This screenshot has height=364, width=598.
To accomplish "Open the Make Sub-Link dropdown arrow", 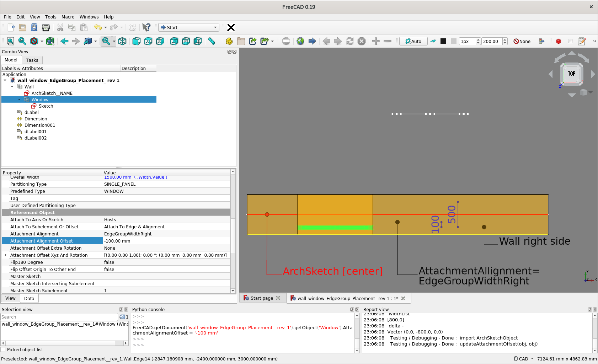I will point(273,41).
